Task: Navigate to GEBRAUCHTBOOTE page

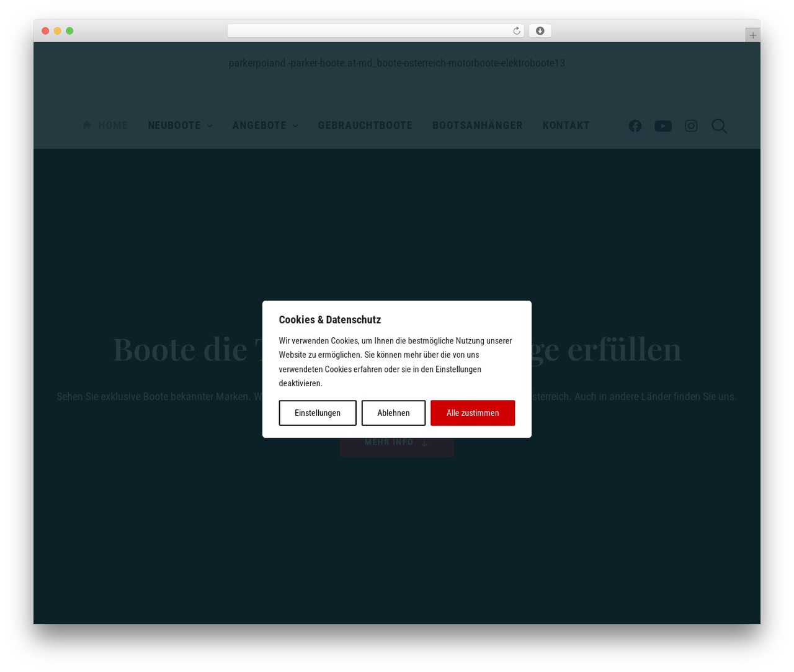Action: tap(365, 125)
